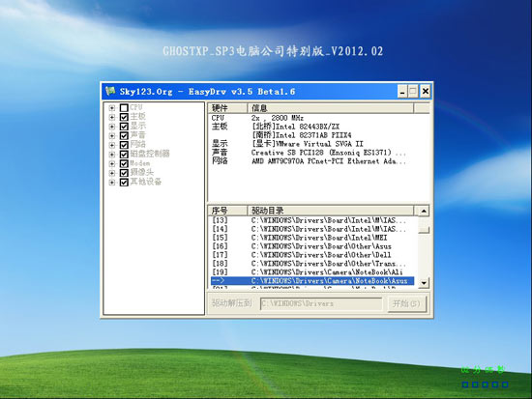Click scroll-down arrow of driver list

click(x=424, y=282)
